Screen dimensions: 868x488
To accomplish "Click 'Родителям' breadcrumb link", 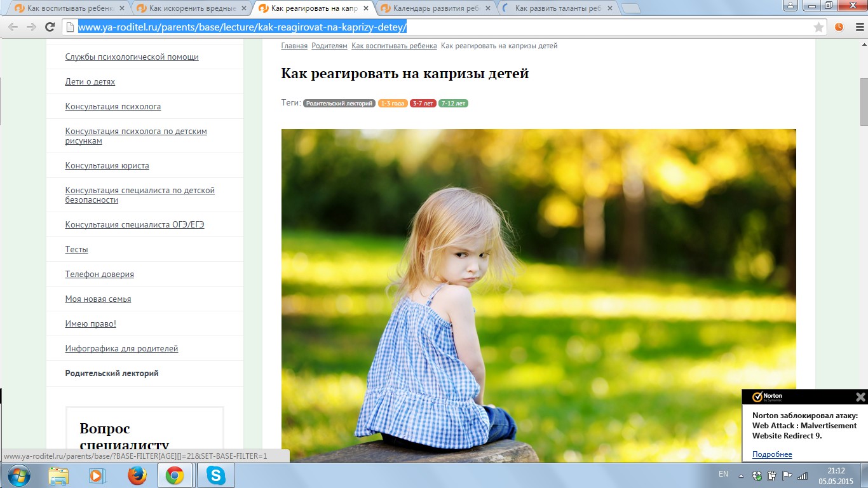I will coord(330,46).
